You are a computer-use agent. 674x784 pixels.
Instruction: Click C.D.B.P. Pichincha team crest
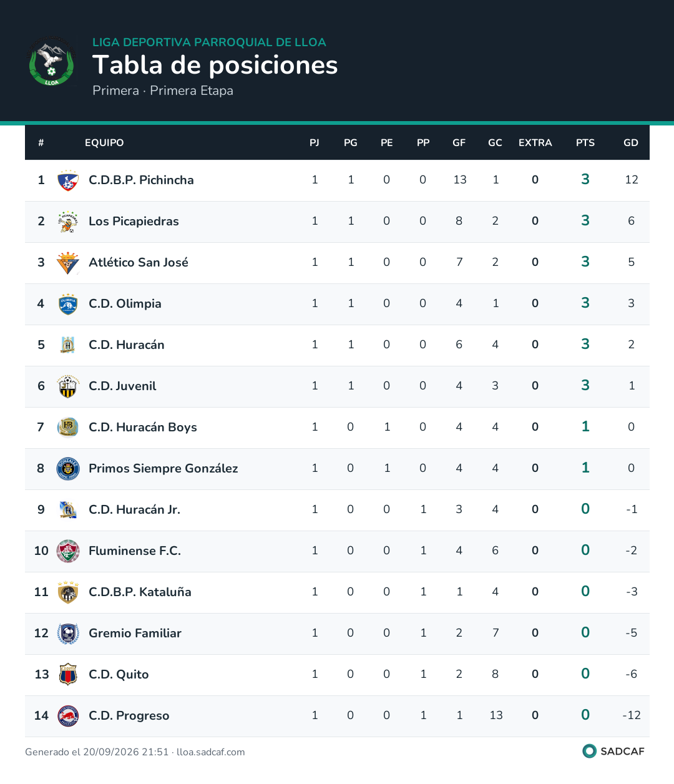coord(68,180)
